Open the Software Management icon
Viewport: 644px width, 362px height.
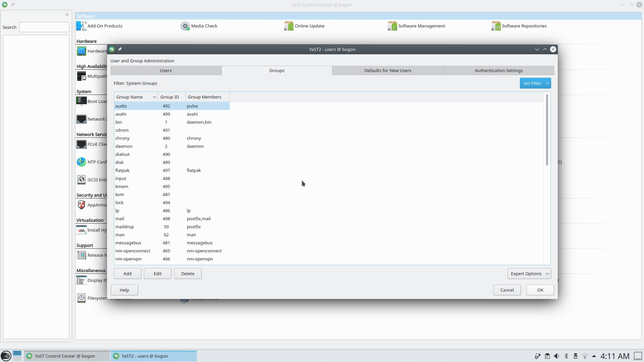coord(392,26)
